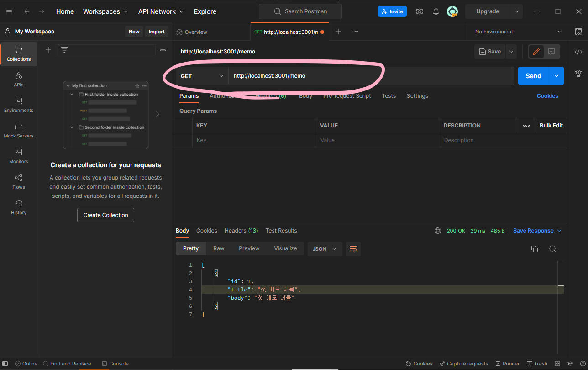The height and width of the screenshot is (370, 588).
Task: Open the Console
Action: [x=115, y=364]
